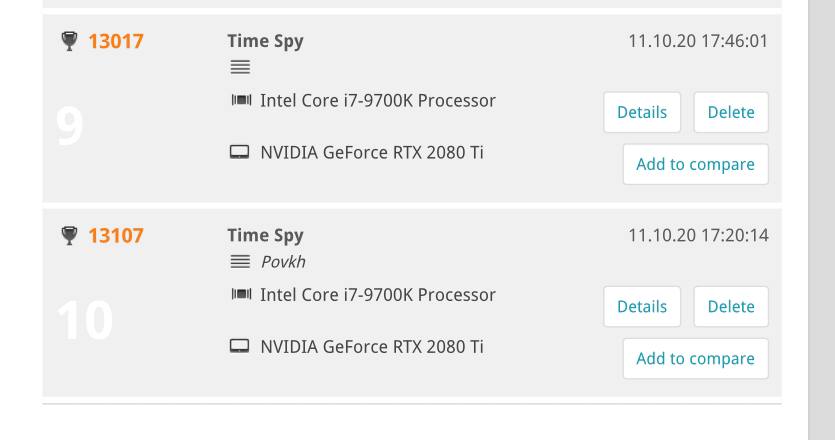Click the trophy icon beside score 13017
Screen dimensions: 835x440
click(x=69, y=41)
